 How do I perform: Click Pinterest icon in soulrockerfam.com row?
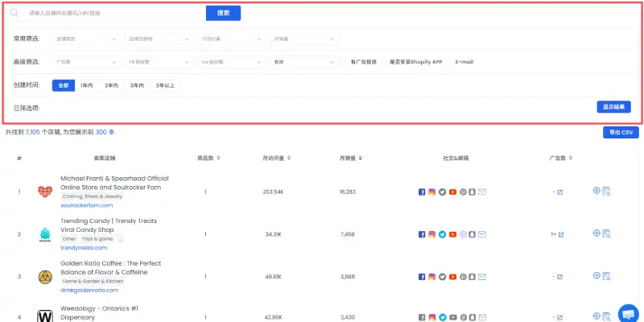pyautogui.click(x=463, y=192)
